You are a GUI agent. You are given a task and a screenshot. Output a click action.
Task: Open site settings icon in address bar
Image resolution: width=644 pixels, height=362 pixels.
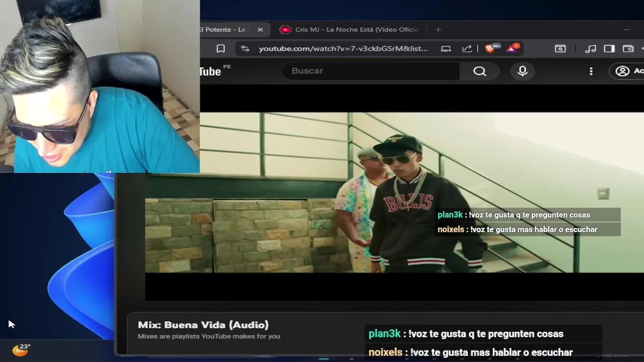[245, 49]
